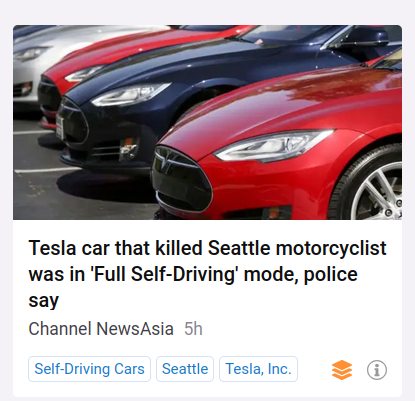Click the orange stacked layers icon
The height and width of the screenshot is (401, 415).
click(342, 370)
